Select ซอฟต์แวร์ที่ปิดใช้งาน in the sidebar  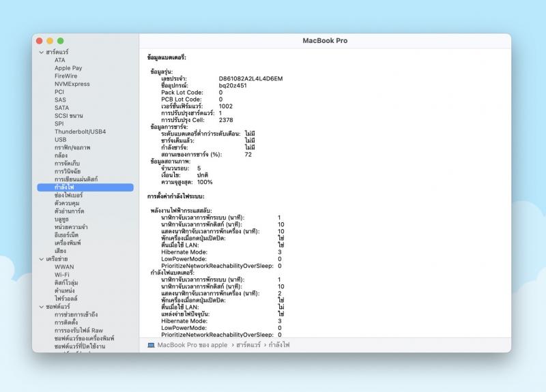(80, 346)
